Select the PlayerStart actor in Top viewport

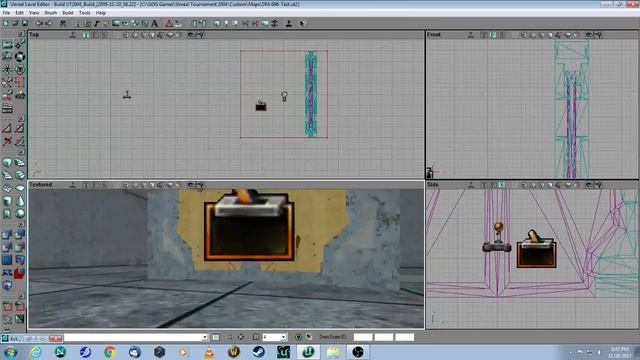point(127,95)
